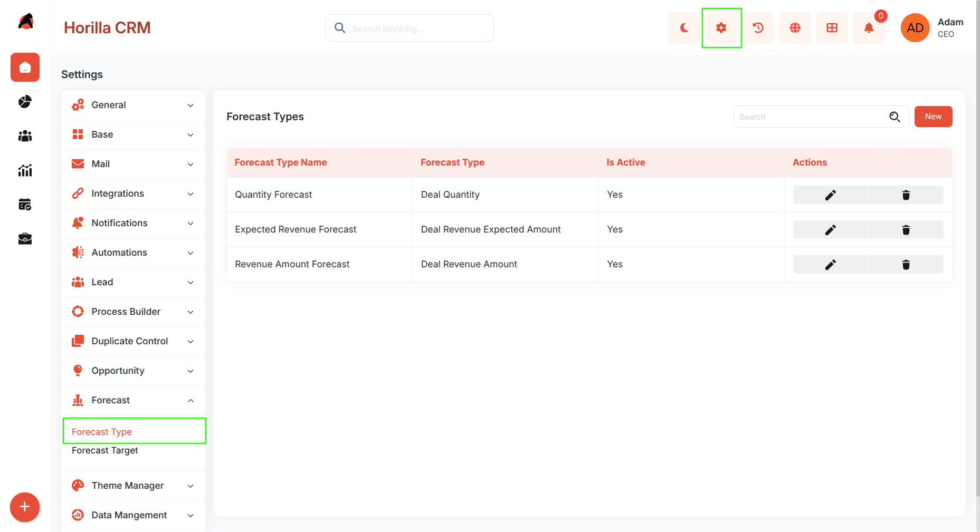Go to home icon in sidebar

click(x=25, y=67)
